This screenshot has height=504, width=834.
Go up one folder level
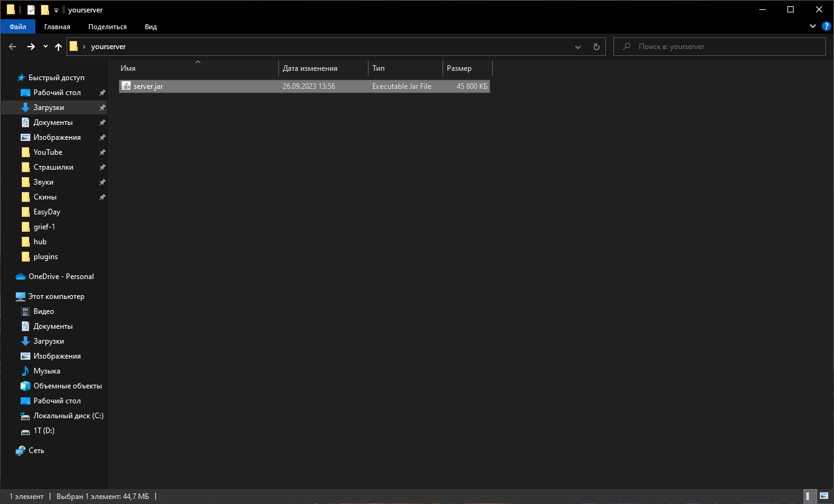point(58,47)
